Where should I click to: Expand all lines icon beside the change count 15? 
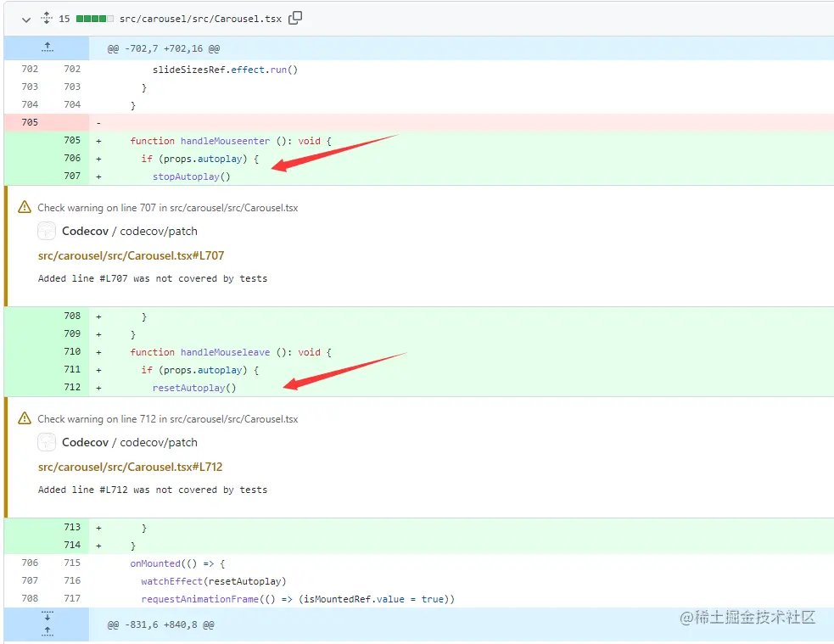[47, 18]
